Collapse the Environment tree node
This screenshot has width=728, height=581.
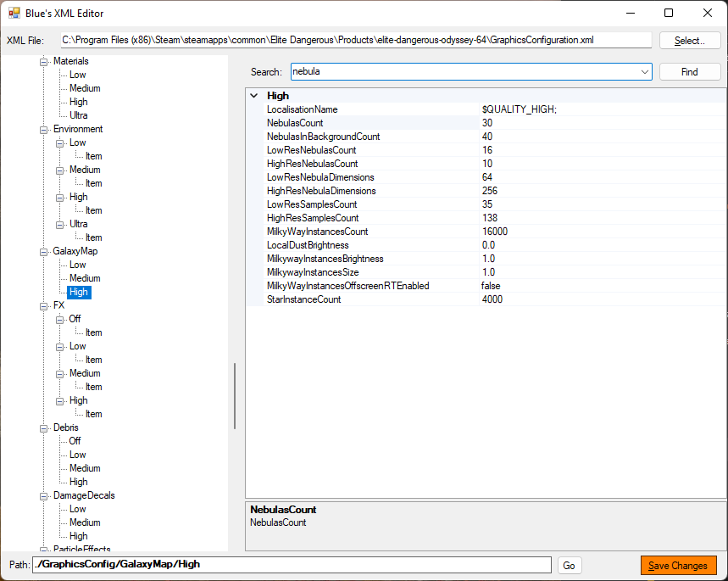click(43, 130)
